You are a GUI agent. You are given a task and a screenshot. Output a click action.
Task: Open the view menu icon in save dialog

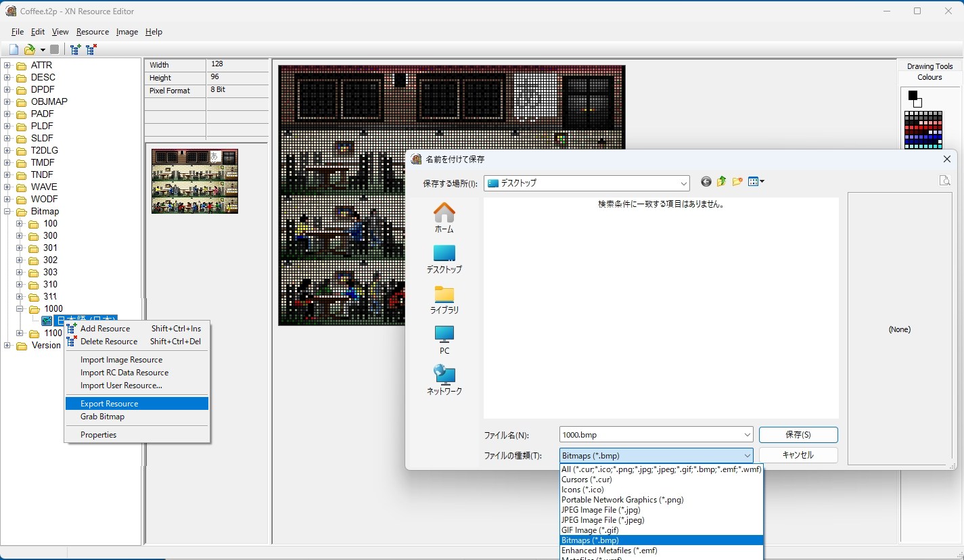coord(756,181)
